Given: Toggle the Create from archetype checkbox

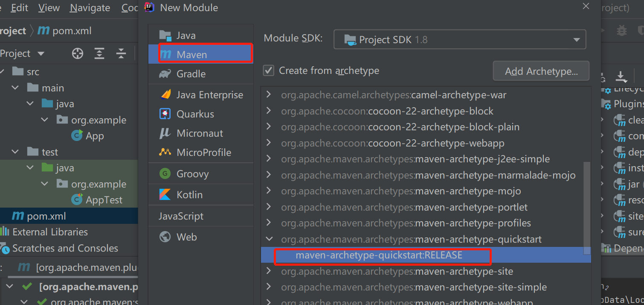Looking at the screenshot, I should pos(269,70).
